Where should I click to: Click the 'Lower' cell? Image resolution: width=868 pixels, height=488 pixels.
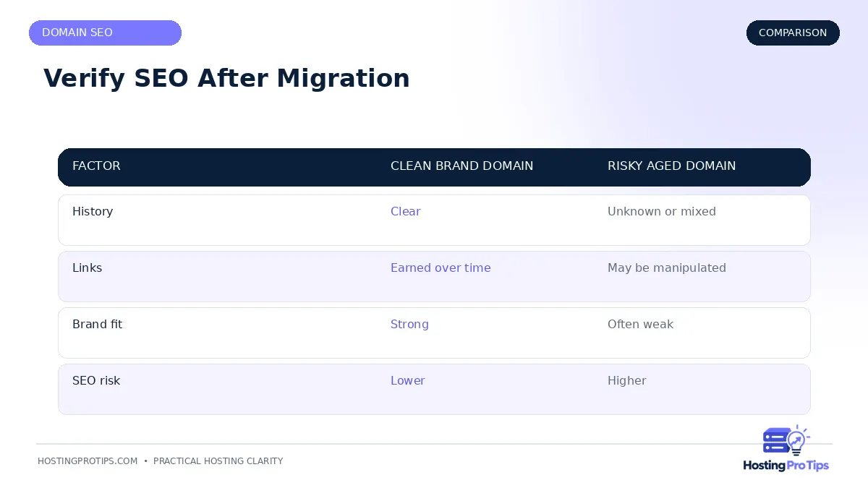point(407,380)
